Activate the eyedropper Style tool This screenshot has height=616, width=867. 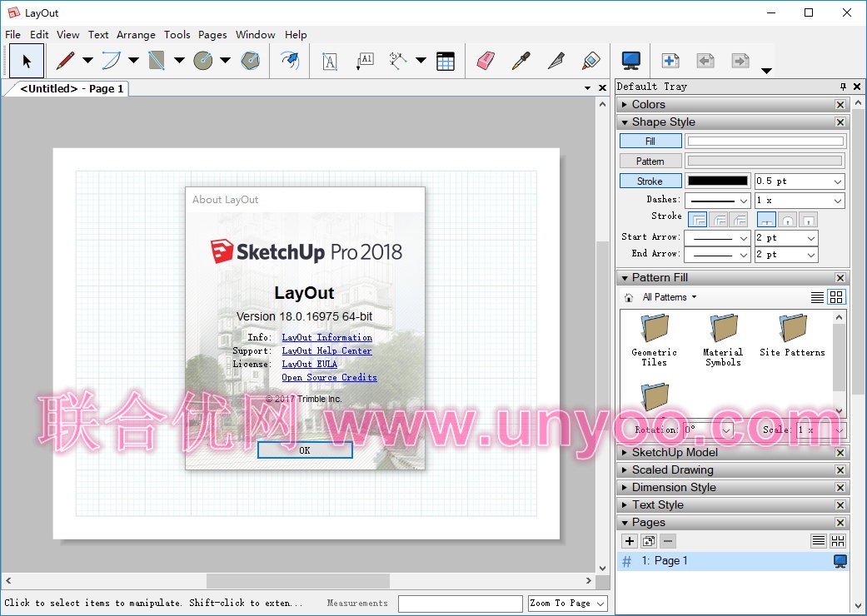click(521, 61)
